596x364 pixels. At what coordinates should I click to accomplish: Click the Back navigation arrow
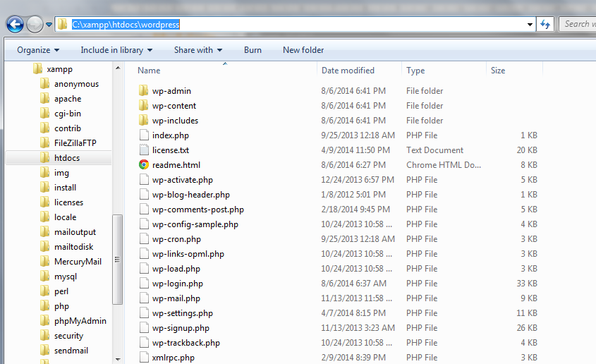click(16, 24)
